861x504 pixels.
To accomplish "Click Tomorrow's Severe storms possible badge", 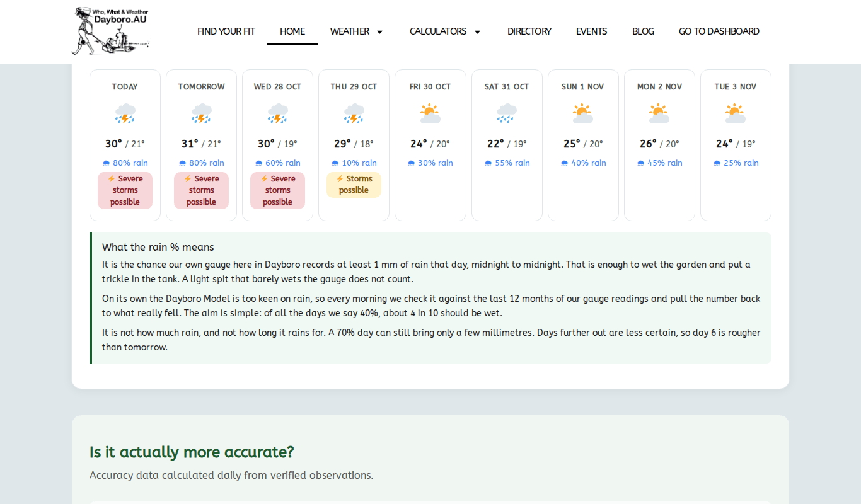I will click(201, 190).
